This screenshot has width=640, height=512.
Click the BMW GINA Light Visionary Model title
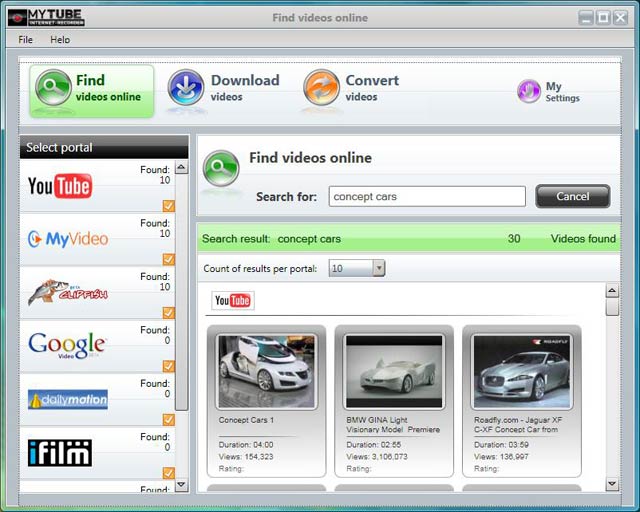tap(393, 425)
